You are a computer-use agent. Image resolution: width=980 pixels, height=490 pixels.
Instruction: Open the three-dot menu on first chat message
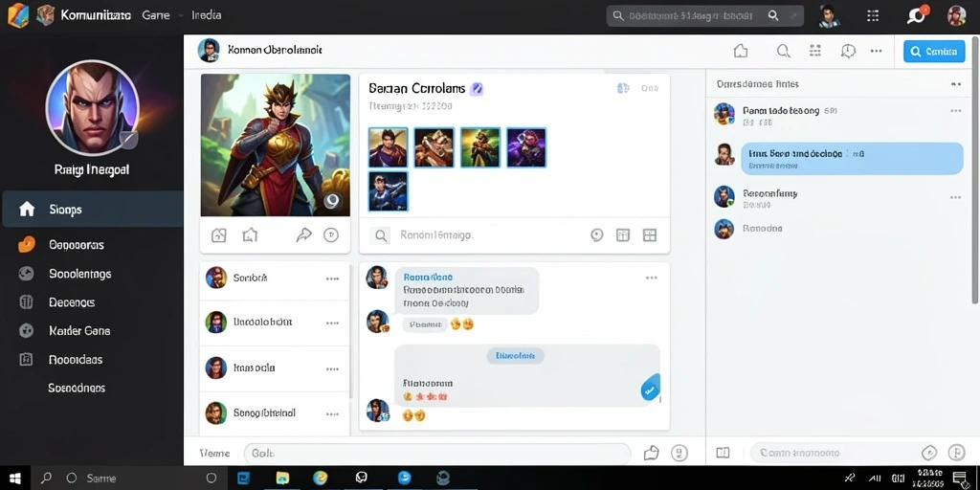(x=651, y=278)
